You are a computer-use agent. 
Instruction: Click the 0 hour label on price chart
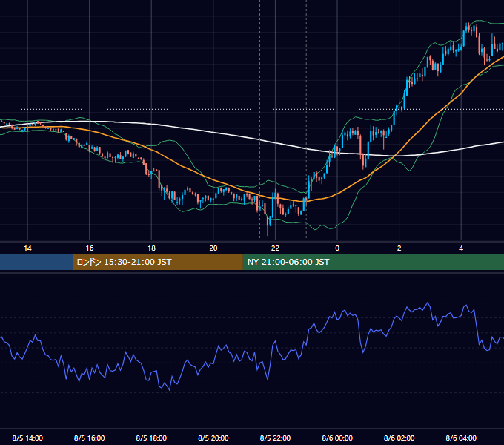(337, 248)
